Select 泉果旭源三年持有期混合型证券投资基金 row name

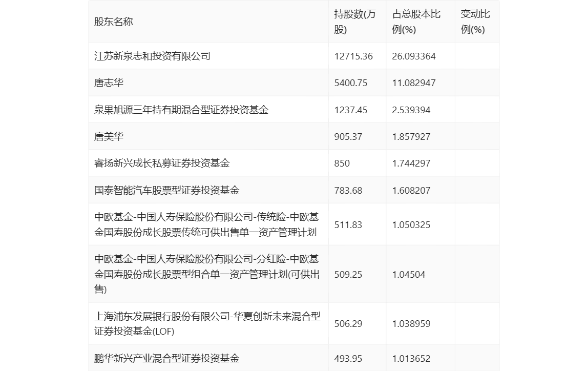[x=181, y=110]
